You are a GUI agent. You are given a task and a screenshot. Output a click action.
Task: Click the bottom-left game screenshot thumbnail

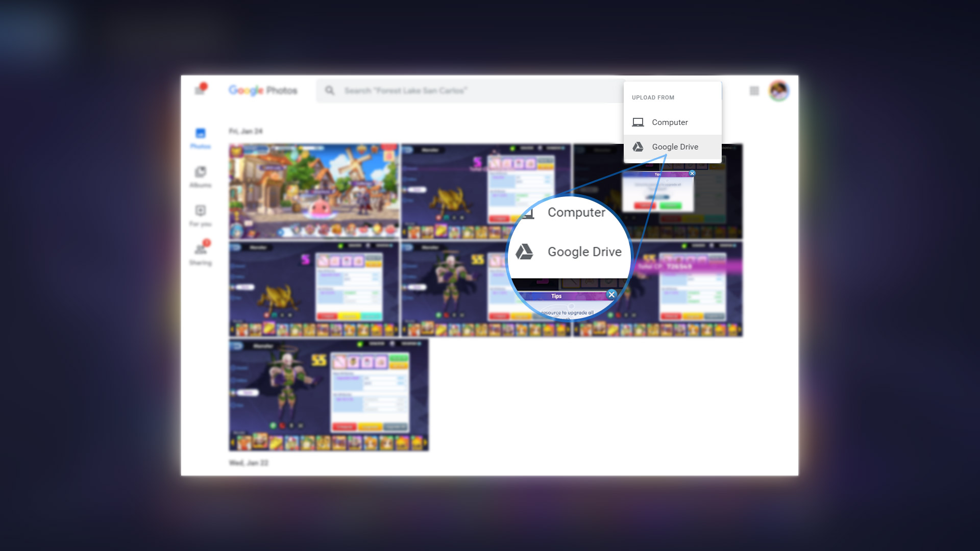pos(329,395)
